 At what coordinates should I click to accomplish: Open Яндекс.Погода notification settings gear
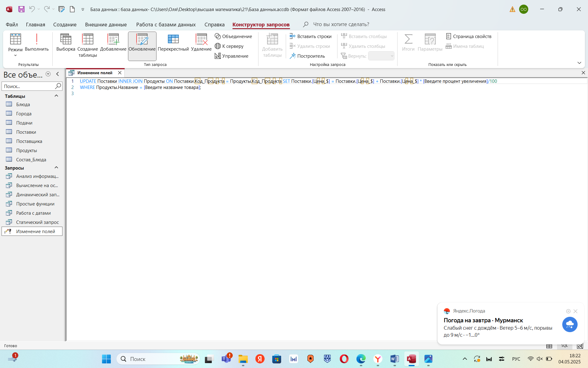click(568, 311)
